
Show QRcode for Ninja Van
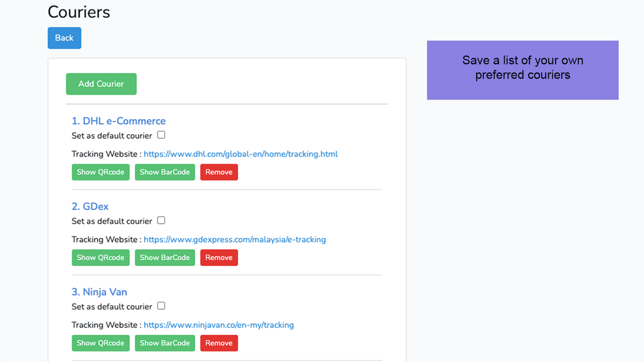point(101,343)
